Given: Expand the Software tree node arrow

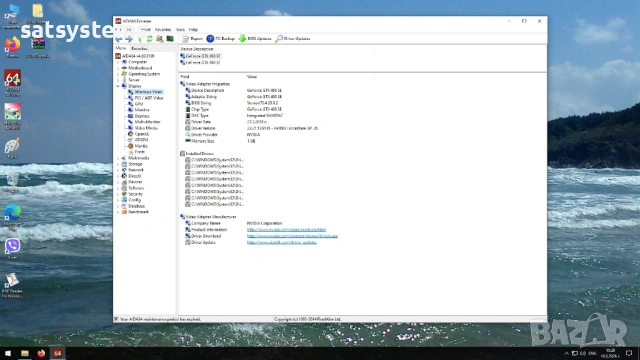Looking at the screenshot, I should [x=118, y=188].
